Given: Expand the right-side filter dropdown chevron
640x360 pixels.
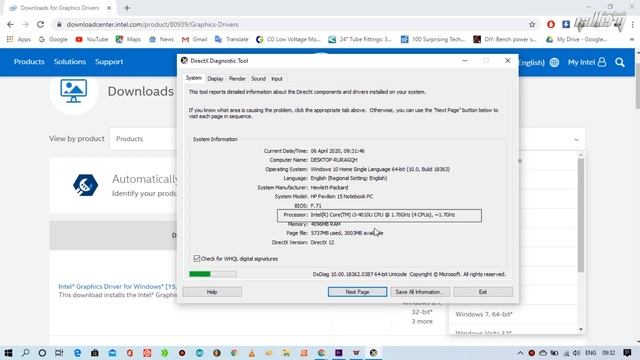Looking at the screenshot, I should point(576,140).
